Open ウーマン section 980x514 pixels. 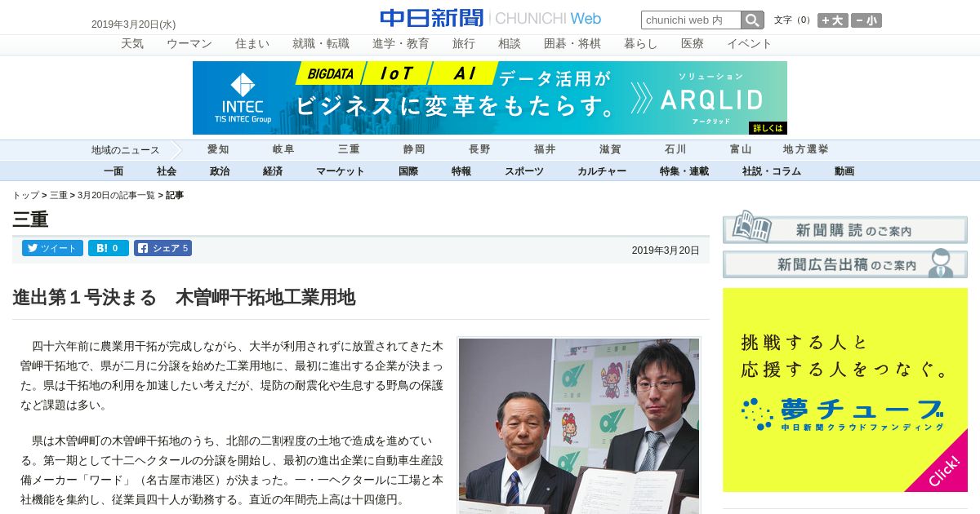point(189,44)
